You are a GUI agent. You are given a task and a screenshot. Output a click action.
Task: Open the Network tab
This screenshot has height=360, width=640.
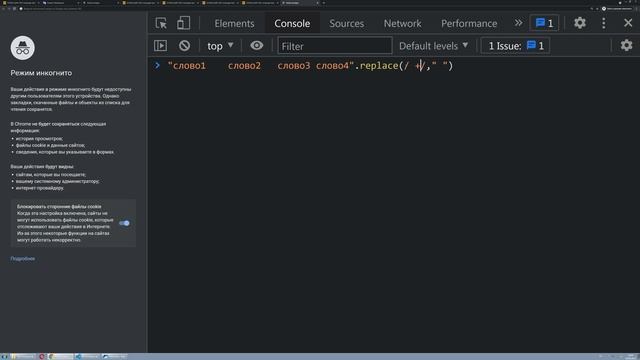coord(402,23)
